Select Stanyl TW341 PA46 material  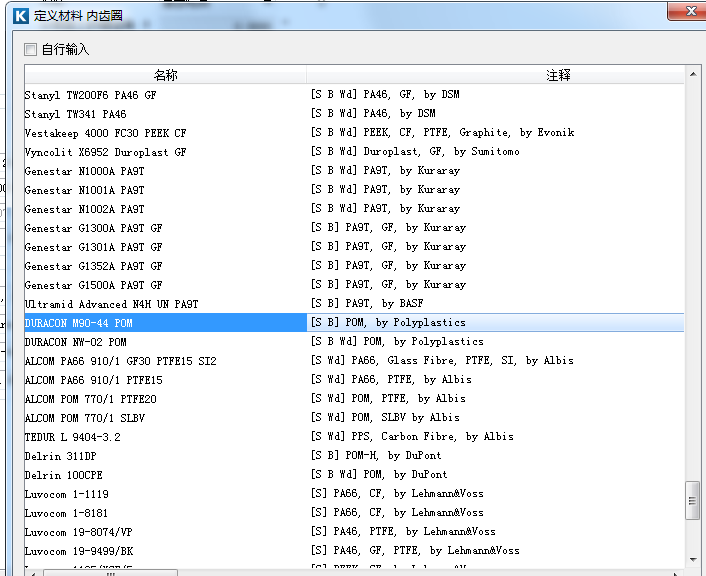(x=76, y=114)
